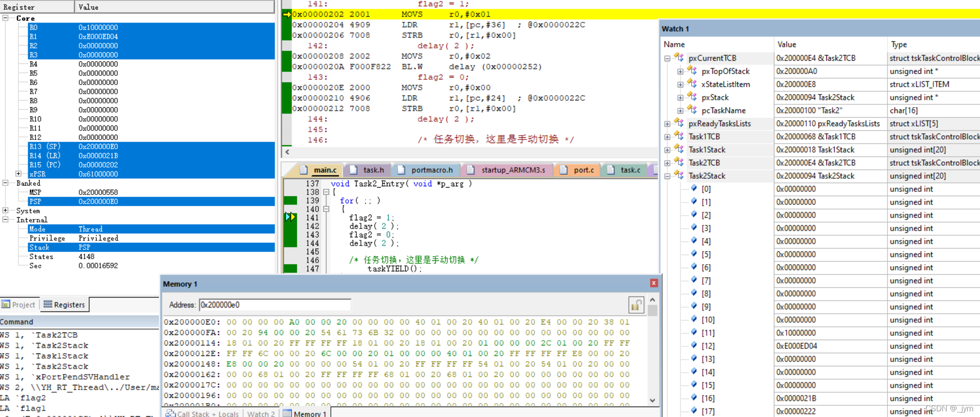Click the member icon beside xStateListItem
This screenshot has width=980, height=417.
pyautogui.click(x=692, y=84)
